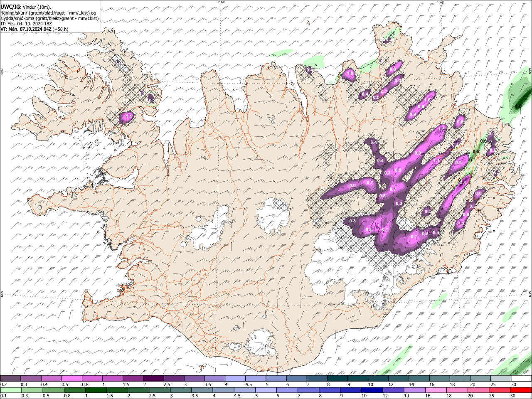
Task: Click the '1.1' value in the Westfjords
Action: pyautogui.click(x=128, y=117)
